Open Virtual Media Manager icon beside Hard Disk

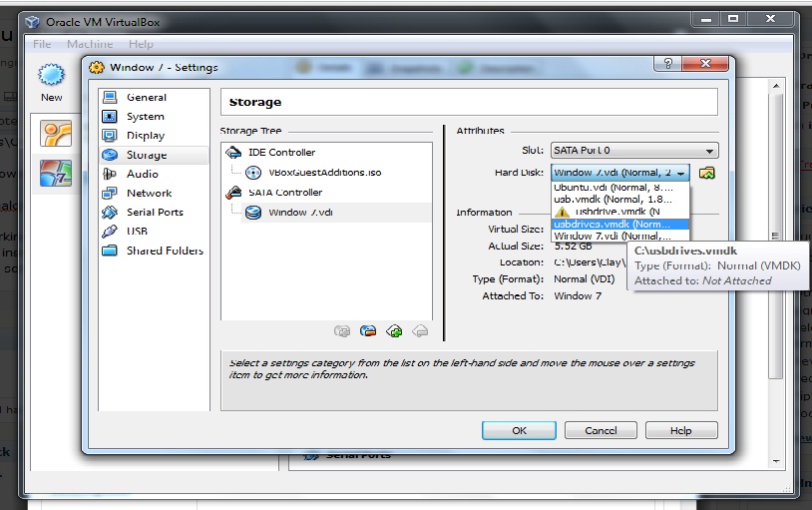[x=707, y=173]
